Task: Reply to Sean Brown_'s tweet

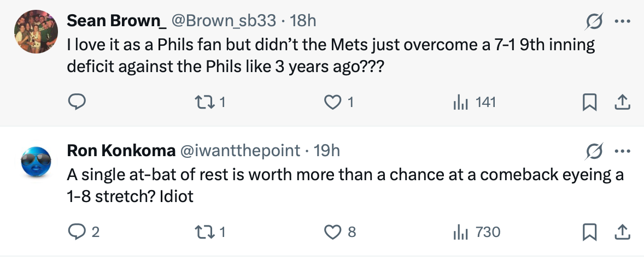Action: 75,102
